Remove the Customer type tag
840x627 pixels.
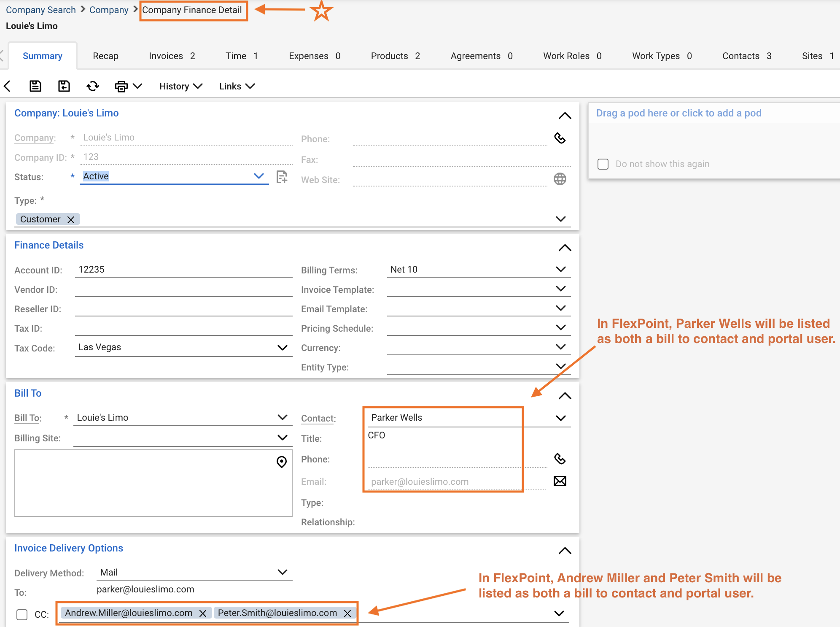pos(71,219)
